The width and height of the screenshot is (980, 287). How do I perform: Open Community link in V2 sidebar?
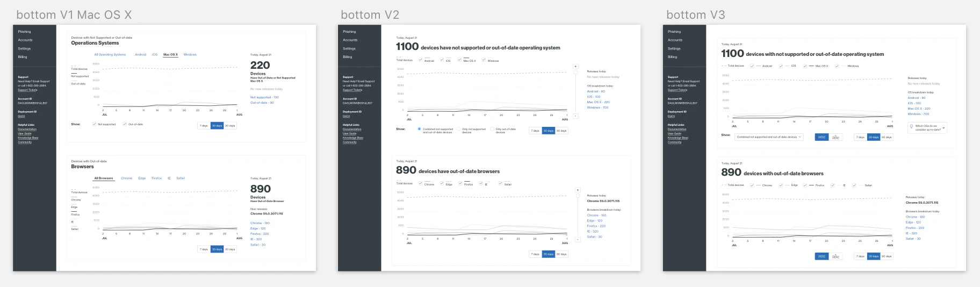point(350,142)
